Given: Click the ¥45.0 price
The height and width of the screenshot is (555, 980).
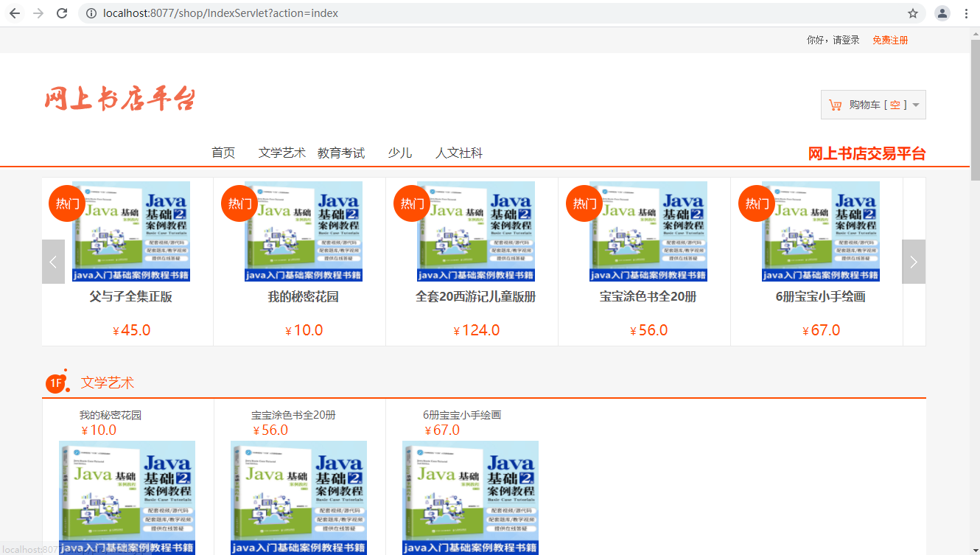Looking at the screenshot, I should (x=132, y=330).
